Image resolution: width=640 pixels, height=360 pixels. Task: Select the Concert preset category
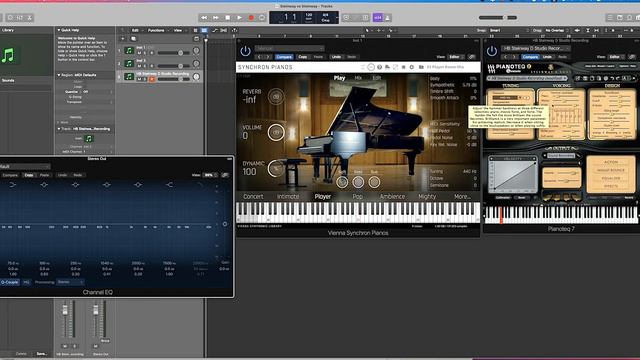[253, 196]
